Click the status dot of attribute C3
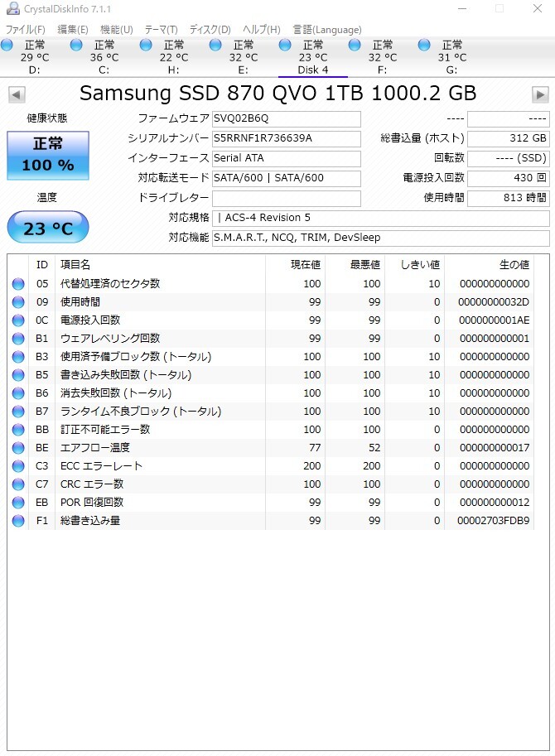555x756 pixels. click(18, 466)
